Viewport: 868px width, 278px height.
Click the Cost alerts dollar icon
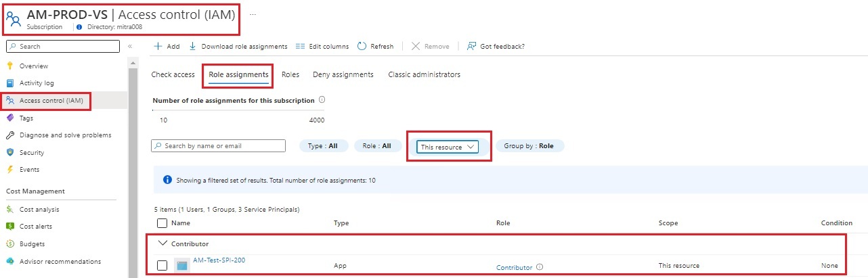coord(9,227)
